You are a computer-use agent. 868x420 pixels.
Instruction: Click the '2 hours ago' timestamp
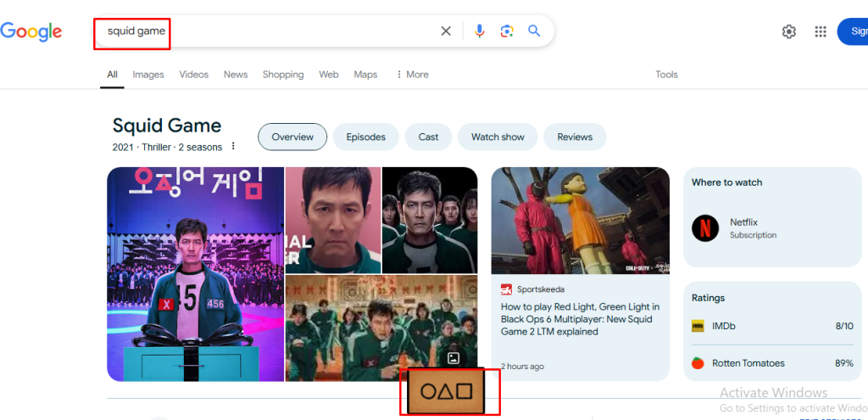tap(522, 367)
